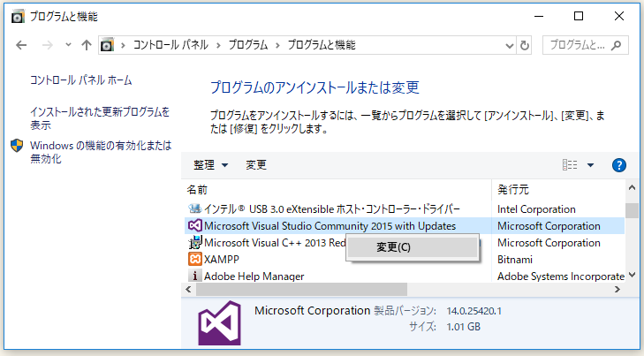Open address bar history dropdown
Image resolution: width=644 pixels, height=356 pixels.
(511, 45)
